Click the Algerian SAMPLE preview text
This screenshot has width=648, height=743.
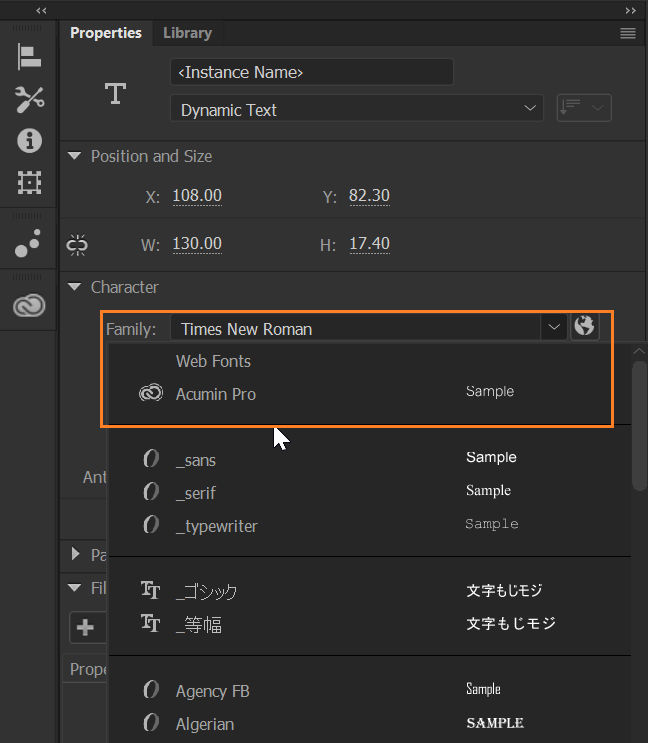495,723
